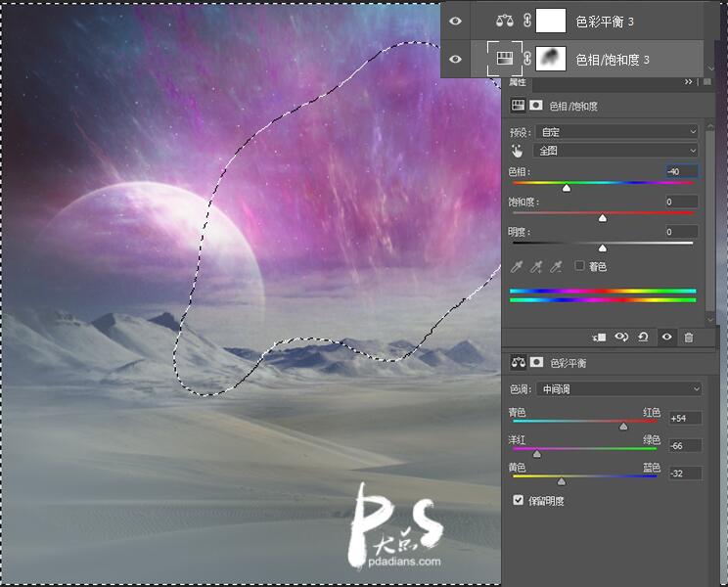Enable the 着色 colorize checkbox
This screenshot has width=728, height=587.
coord(579,266)
